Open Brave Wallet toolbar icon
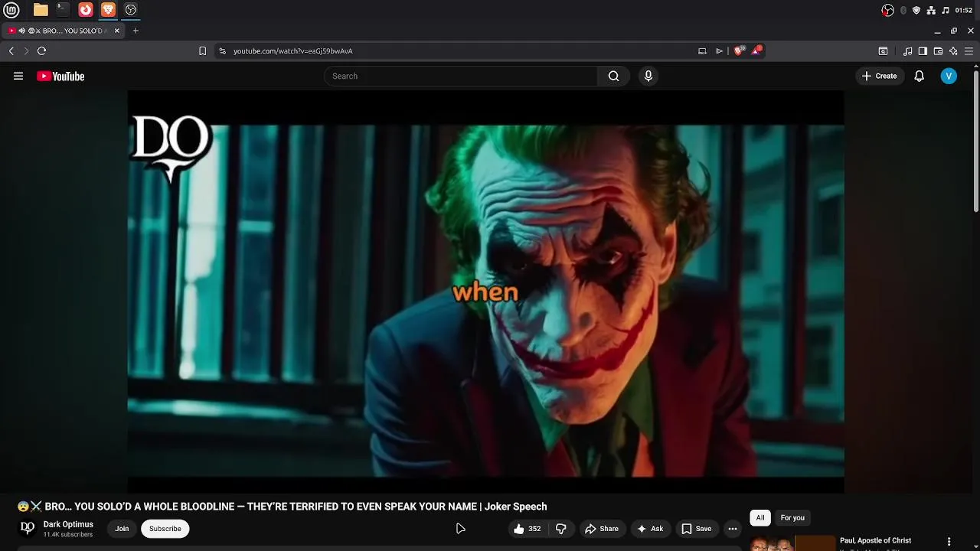 [938, 51]
